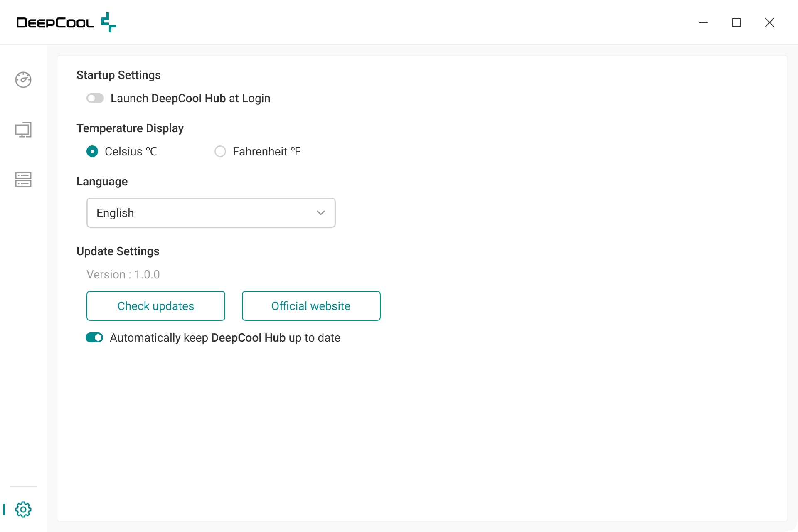Screen dimensions: 798x532
Task: Open the monitor display sidebar icon
Action: (x=23, y=130)
